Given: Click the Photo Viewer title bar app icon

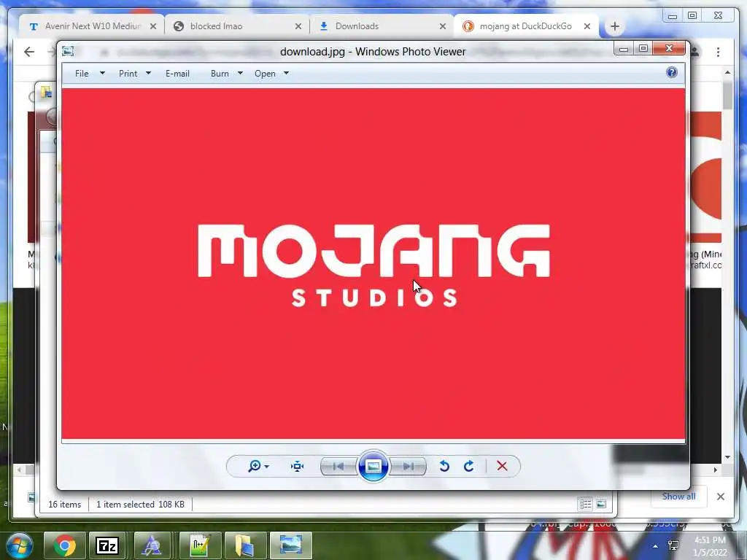Looking at the screenshot, I should point(68,51).
